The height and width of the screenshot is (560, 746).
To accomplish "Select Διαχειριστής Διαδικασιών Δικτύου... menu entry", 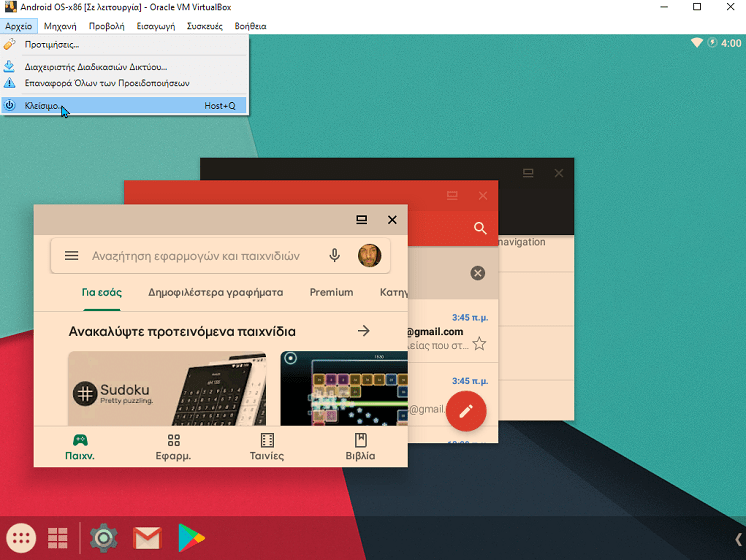I will click(x=124, y=67).
